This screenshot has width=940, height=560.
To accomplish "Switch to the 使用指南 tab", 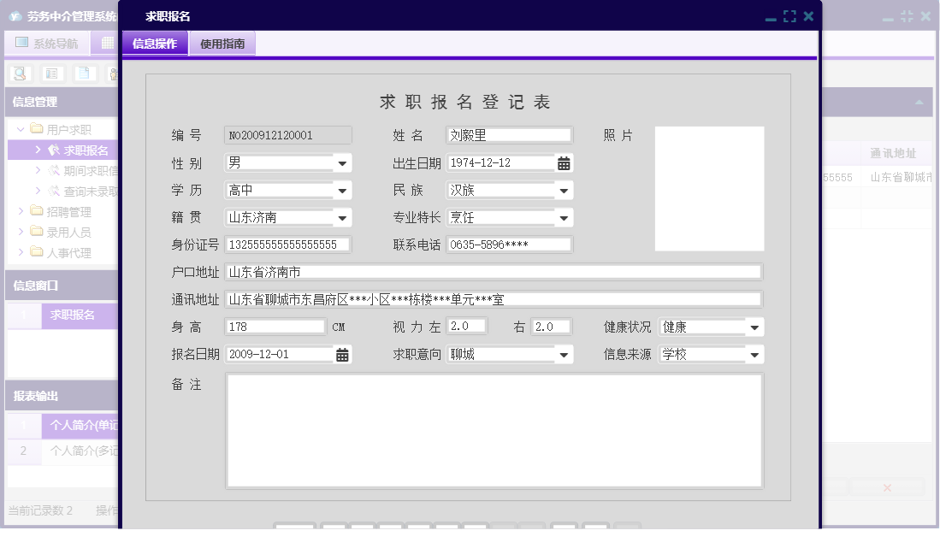I will click(x=222, y=42).
